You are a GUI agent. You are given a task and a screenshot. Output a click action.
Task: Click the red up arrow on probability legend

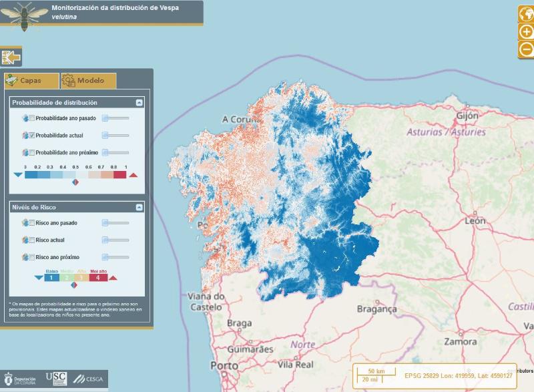[133, 175]
